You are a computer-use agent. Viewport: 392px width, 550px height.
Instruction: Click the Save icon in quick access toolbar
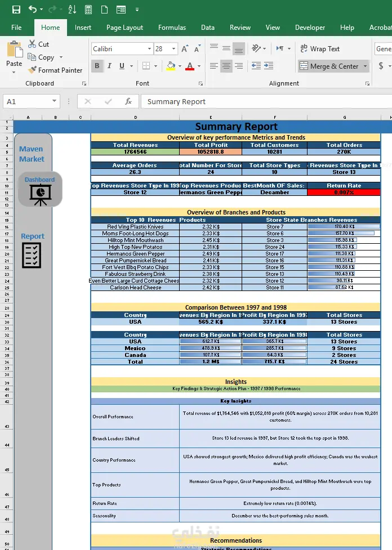pos(16,10)
